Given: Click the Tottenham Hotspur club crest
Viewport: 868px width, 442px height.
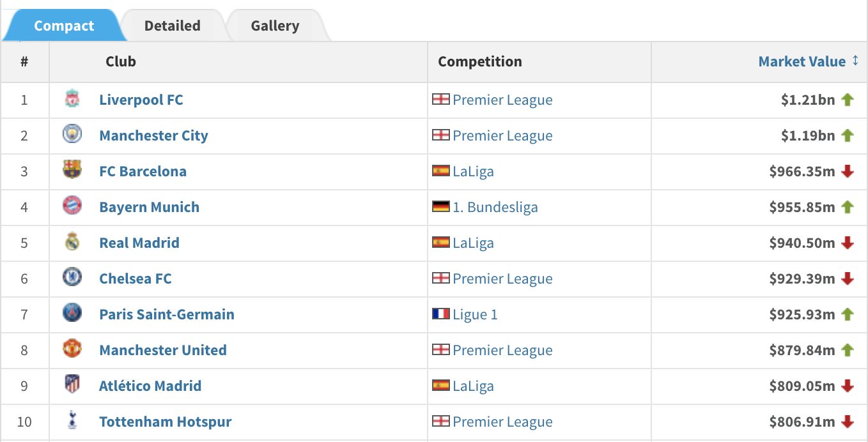Looking at the screenshot, I should (x=72, y=421).
